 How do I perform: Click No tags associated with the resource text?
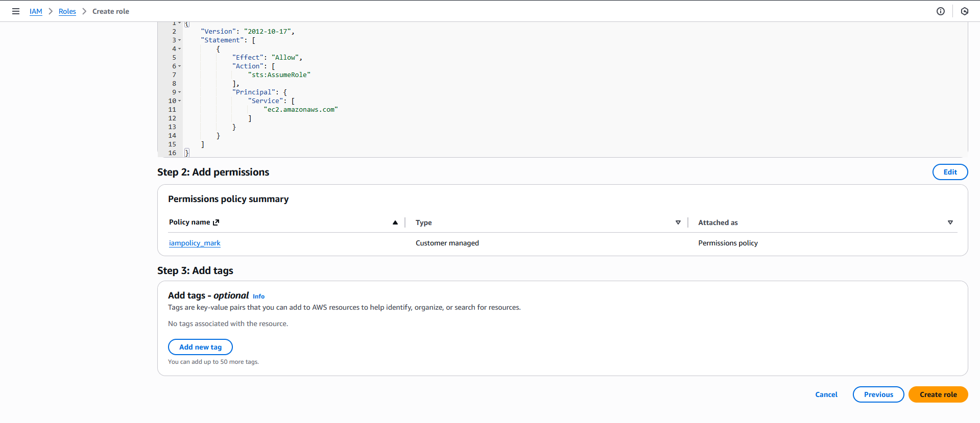[x=228, y=324]
